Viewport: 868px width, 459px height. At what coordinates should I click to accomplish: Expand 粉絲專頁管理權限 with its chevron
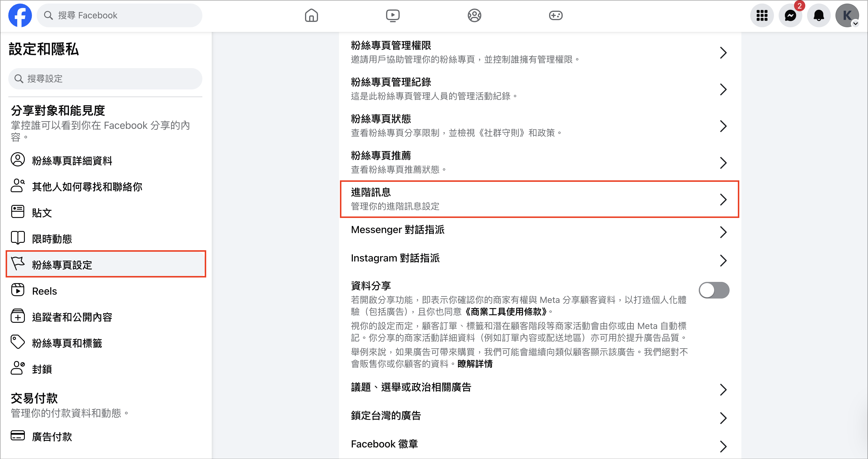(723, 53)
